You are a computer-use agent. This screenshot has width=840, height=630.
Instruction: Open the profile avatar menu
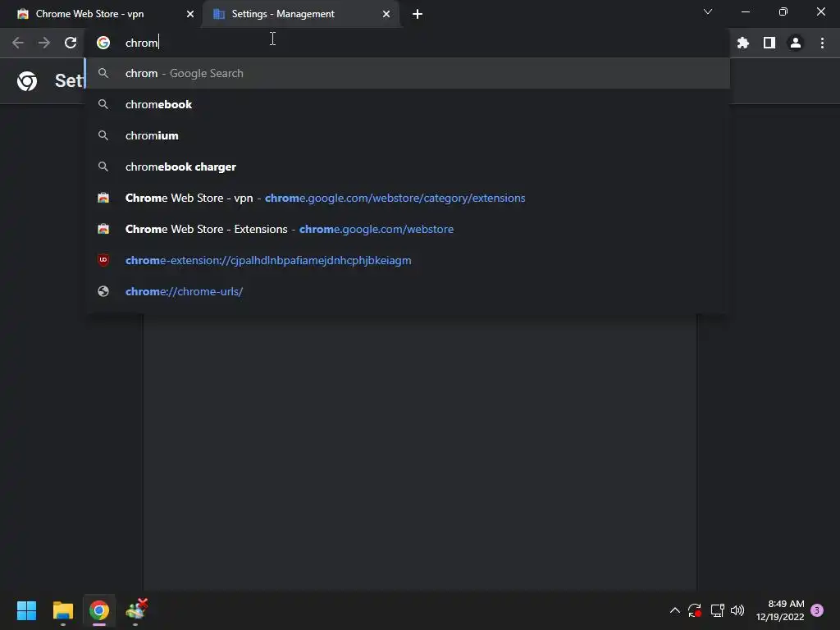tap(796, 43)
